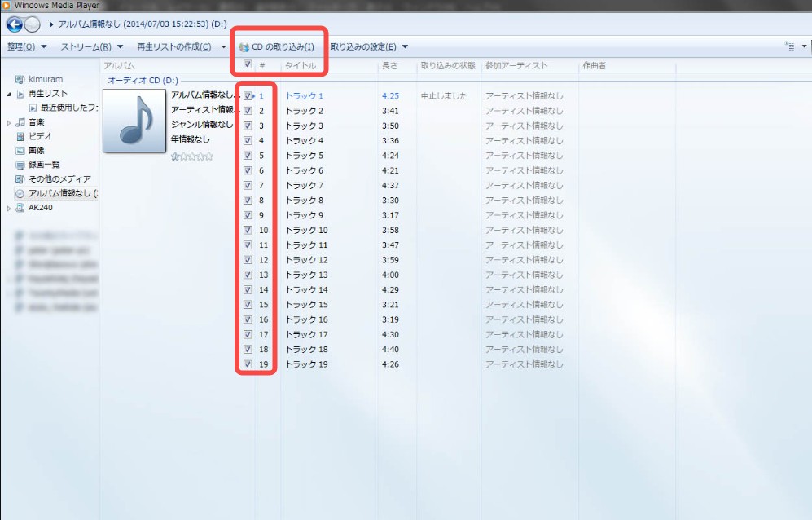
Task: Uncheck the checkbox for トラック 17
Action: 248,334
